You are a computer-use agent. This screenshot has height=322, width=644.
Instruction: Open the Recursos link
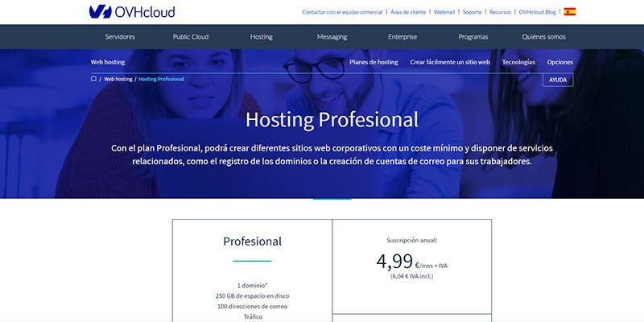click(500, 12)
